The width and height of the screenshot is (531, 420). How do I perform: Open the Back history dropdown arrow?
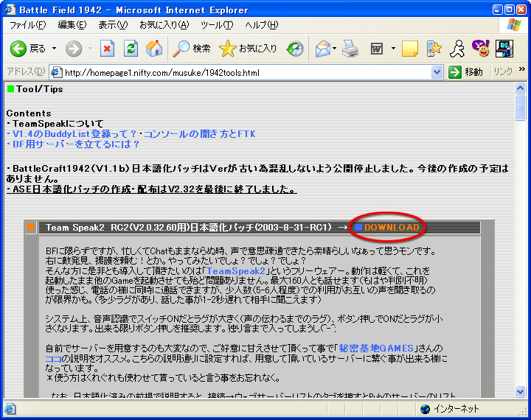click(54, 49)
